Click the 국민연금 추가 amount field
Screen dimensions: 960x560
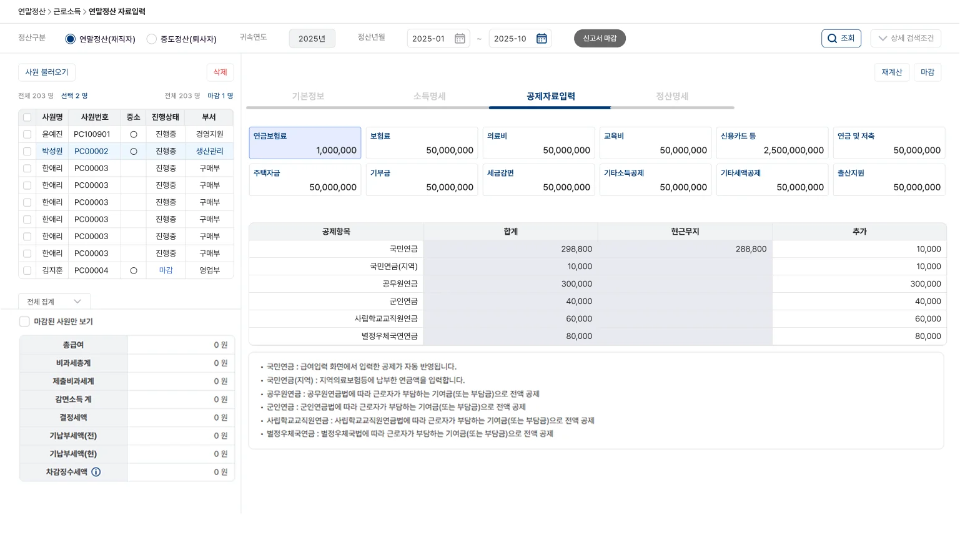tap(859, 249)
